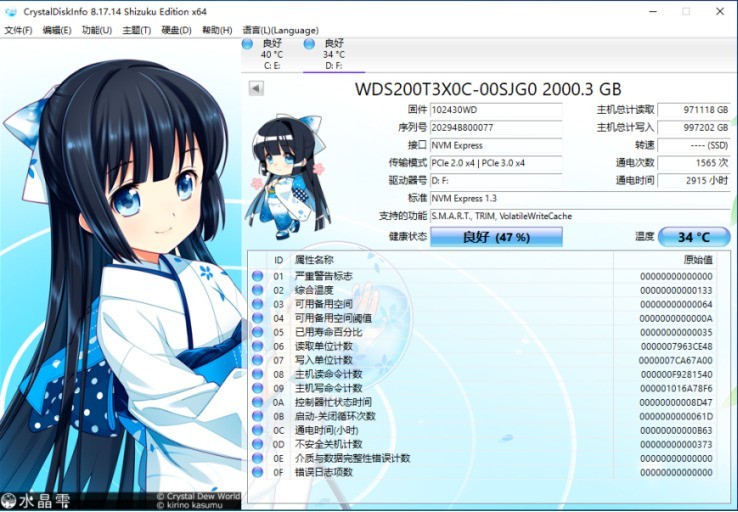Click the 主机总计读取 value 971118 GB

(694, 110)
